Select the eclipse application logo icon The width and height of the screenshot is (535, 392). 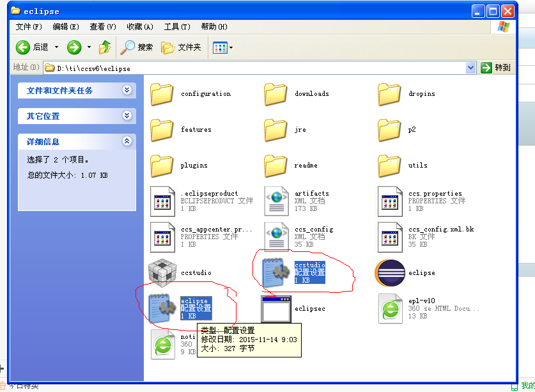point(390,273)
